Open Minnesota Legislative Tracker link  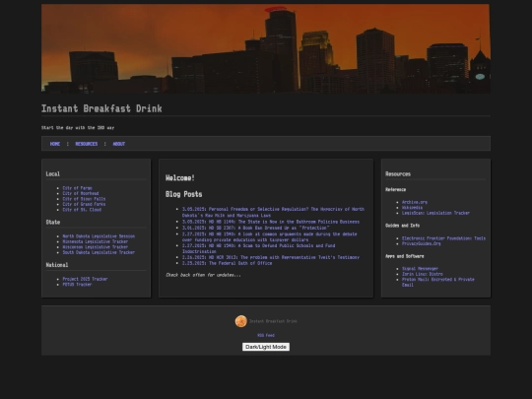[96, 241]
